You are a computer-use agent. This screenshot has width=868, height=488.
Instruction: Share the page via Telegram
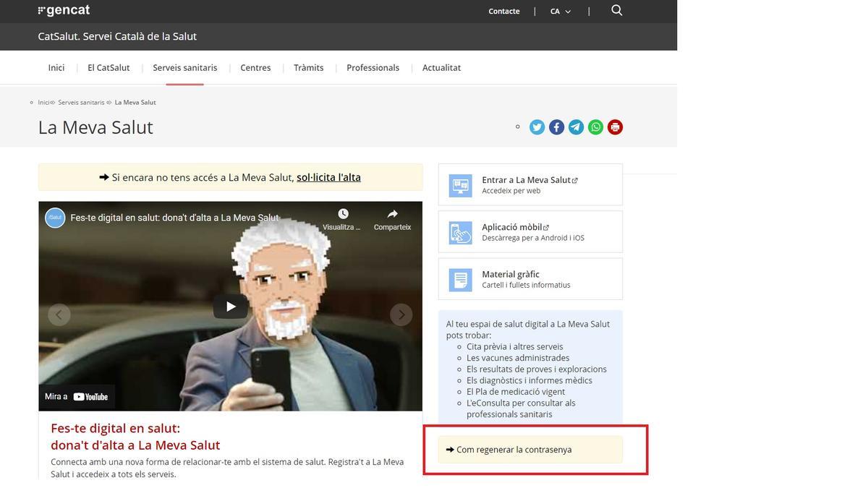tap(576, 127)
